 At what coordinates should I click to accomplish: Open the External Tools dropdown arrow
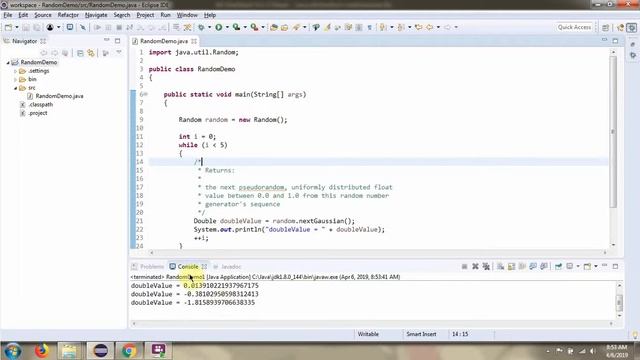263,27
